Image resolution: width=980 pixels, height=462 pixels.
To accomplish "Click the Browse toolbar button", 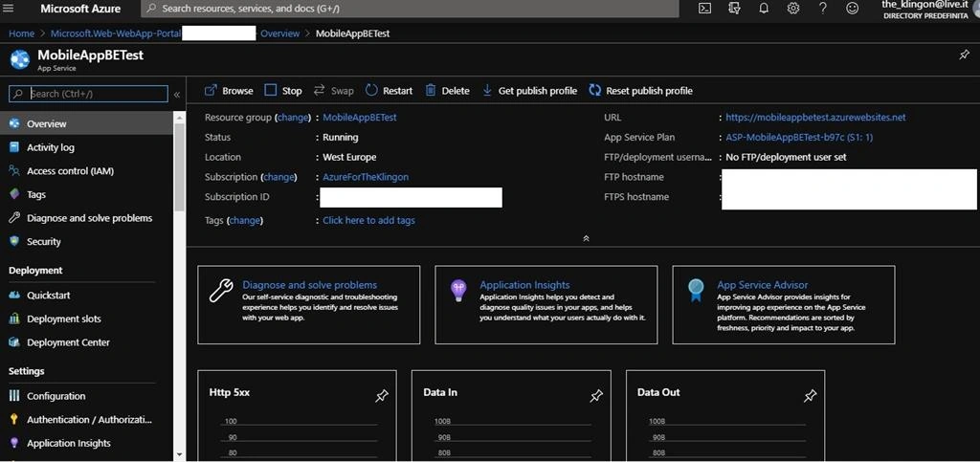I will point(230,91).
